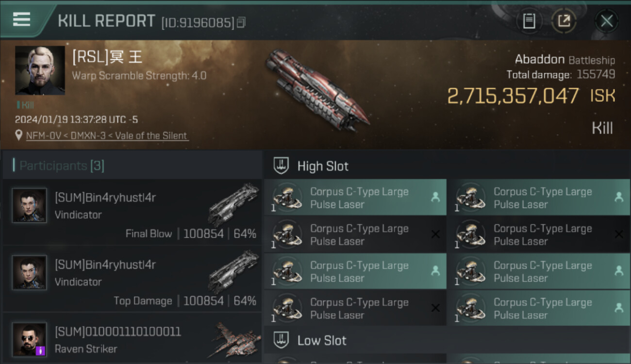This screenshot has height=364, width=631.
Task: Close the Kill Report window
Action: pyautogui.click(x=606, y=21)
